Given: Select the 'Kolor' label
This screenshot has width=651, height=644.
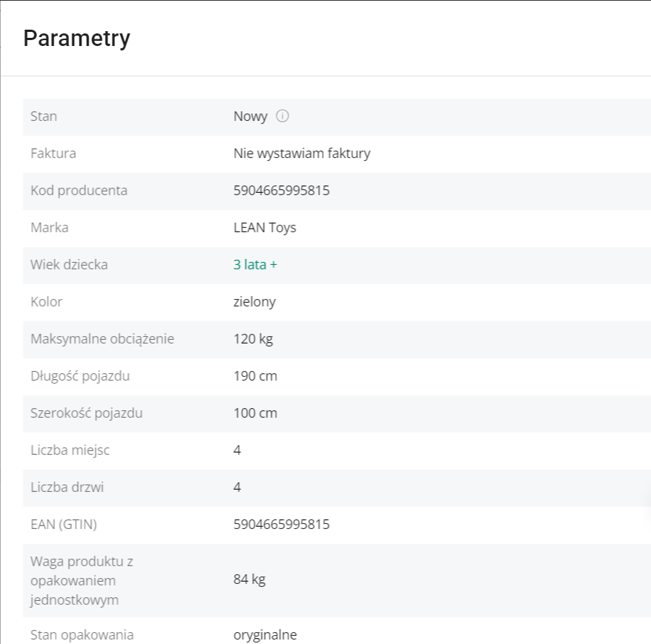Looking at the screenshot, I should click(47, 302).
